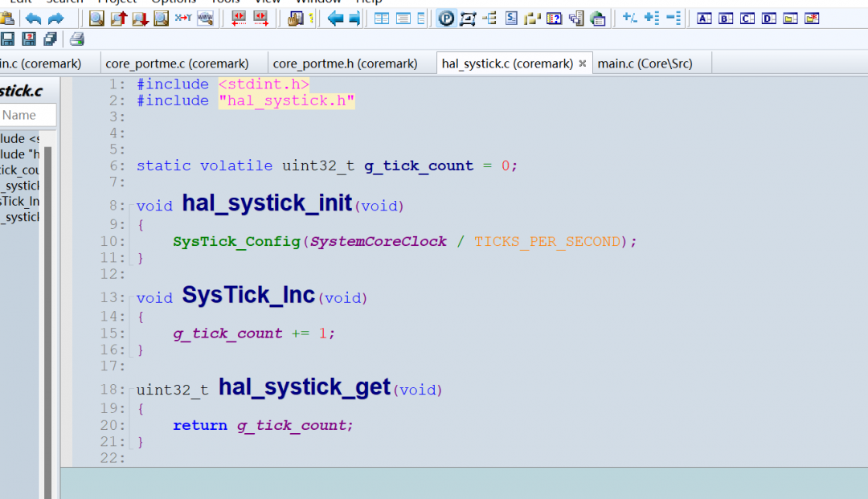This screenshot has height=499, width=868.
Task: Open the layout folder icon
Action: point(791,18)
